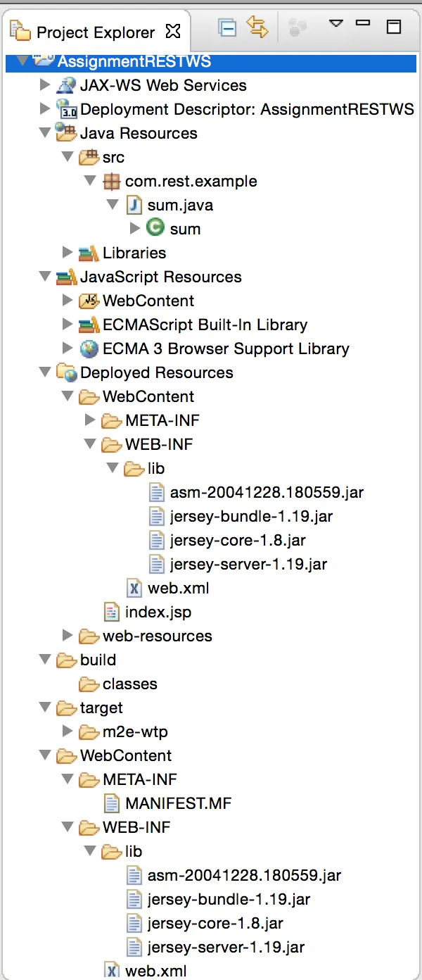Close the Project Explorer view tab
The width and height of the screenshot is (422, 980).
click(x=173, y=32)
